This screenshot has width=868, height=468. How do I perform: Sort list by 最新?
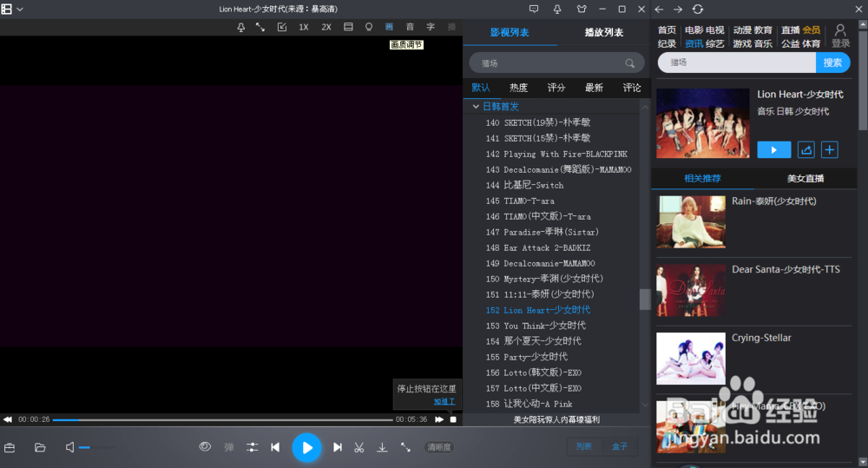click(594, 88)
